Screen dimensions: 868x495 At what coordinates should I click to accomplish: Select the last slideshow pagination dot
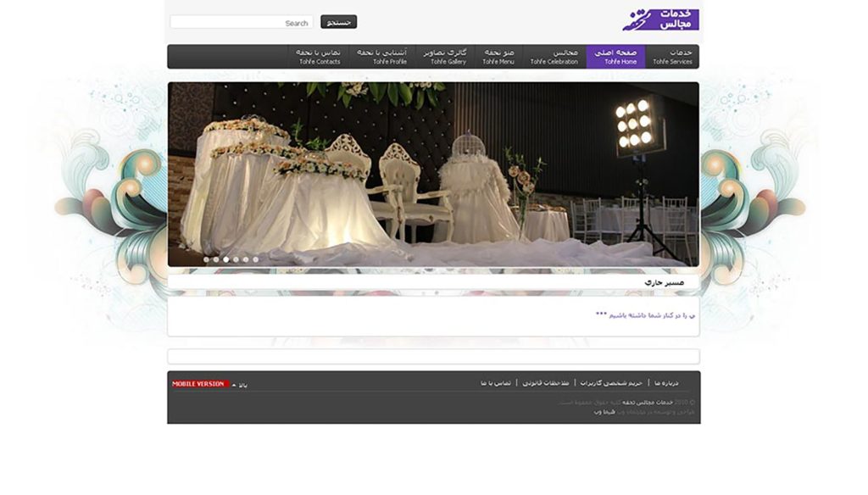(x=255, y=259)
